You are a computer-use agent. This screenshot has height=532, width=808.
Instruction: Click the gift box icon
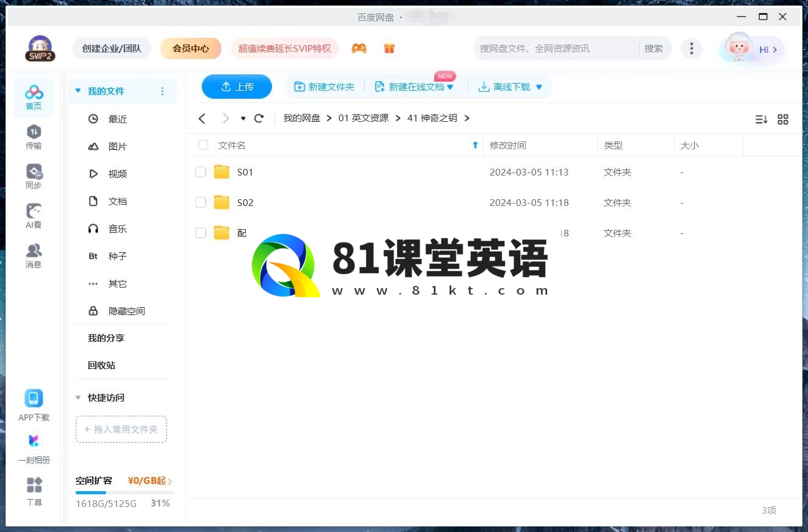[x=389, y=48]
